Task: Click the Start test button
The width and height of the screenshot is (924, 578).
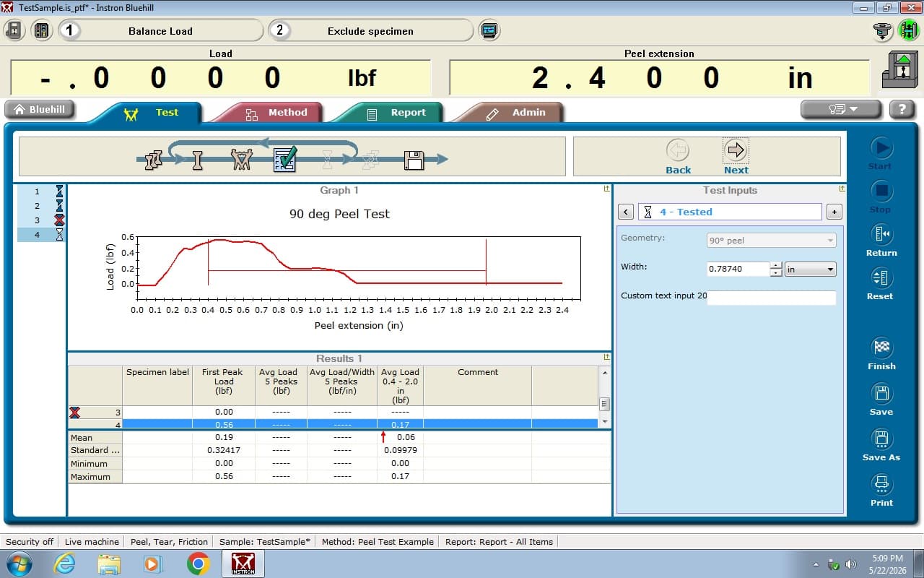Action: click(881, 154)
